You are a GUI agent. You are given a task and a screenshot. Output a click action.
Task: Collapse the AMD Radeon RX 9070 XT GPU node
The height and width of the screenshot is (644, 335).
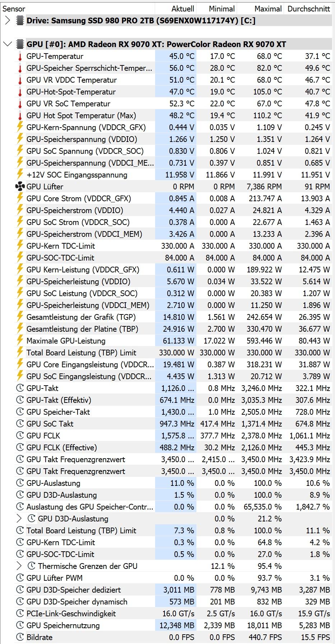(8, 44)
